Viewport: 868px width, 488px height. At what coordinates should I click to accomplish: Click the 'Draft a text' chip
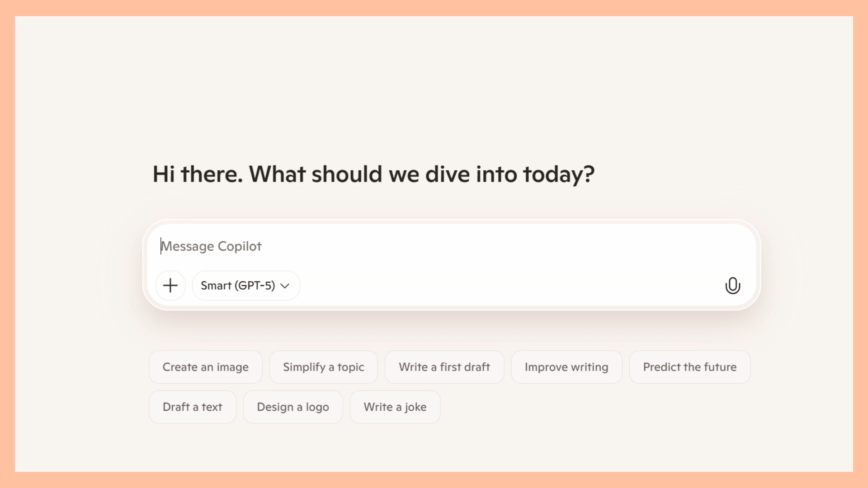[x=192, y=407]
